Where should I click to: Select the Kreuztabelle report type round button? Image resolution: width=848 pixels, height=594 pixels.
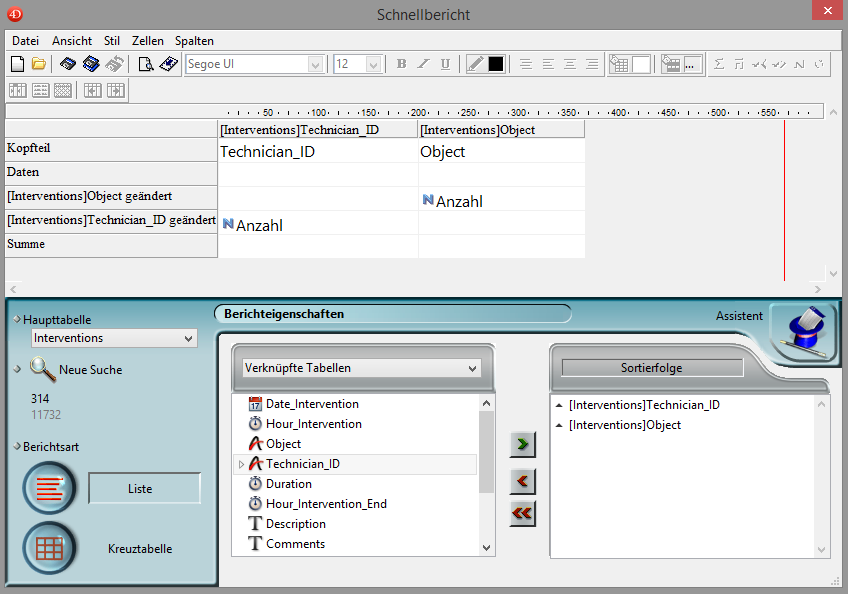pyautogui.click(x=50, y=549)
